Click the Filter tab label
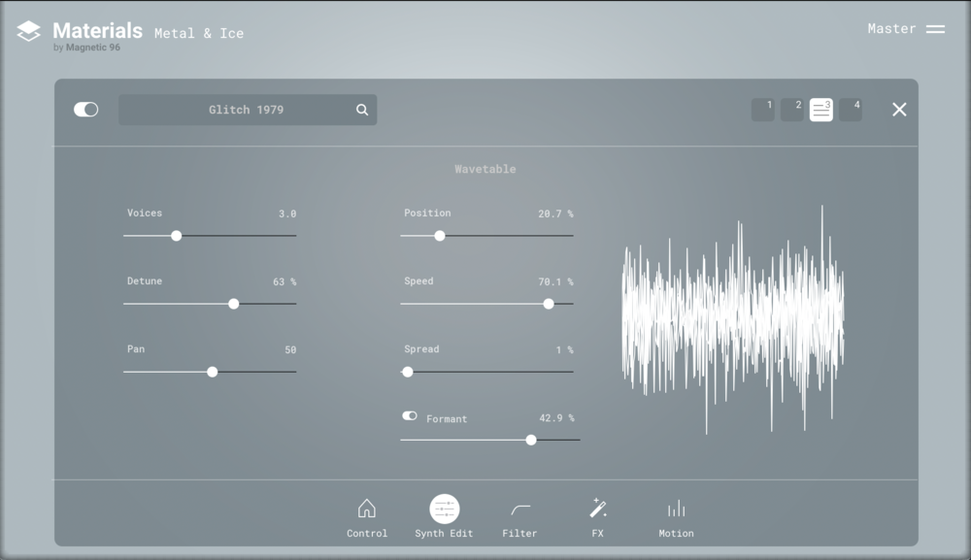 pyautogui.click(x=519, y=534)
